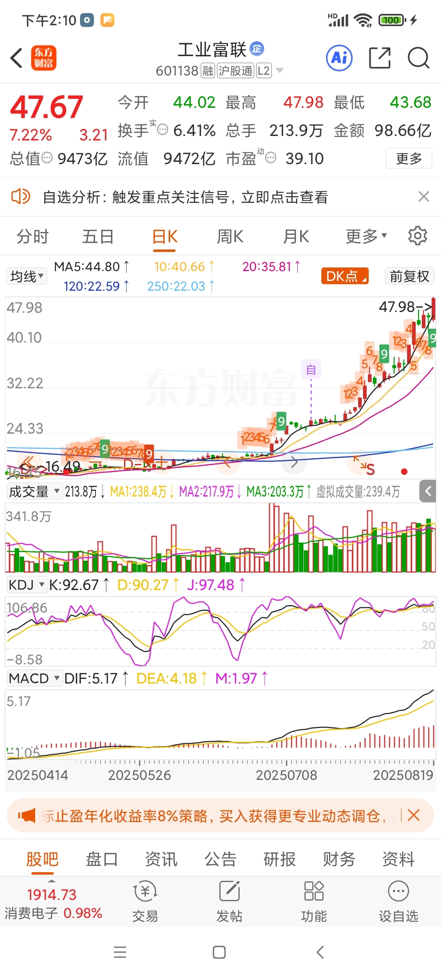Tap the 设自选 add watchlist icon
The width and height of the screenshot is (441, 980).
click(399, 891)
